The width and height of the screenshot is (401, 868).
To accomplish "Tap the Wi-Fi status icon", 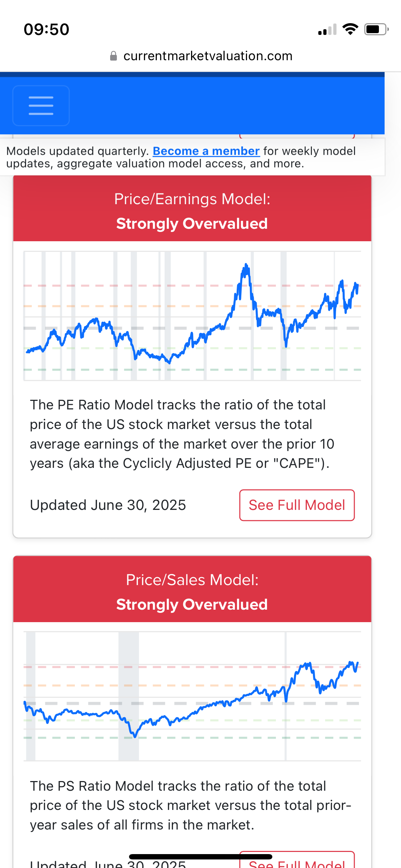I will point(350,29).
